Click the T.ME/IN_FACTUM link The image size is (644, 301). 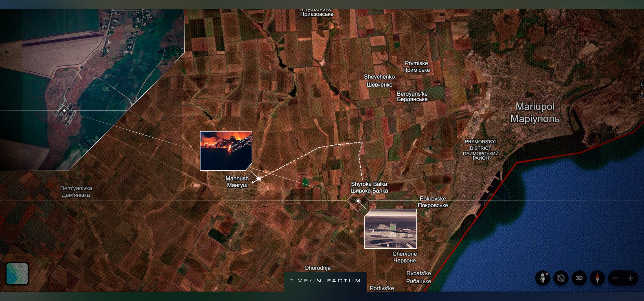tap(325, 281)
